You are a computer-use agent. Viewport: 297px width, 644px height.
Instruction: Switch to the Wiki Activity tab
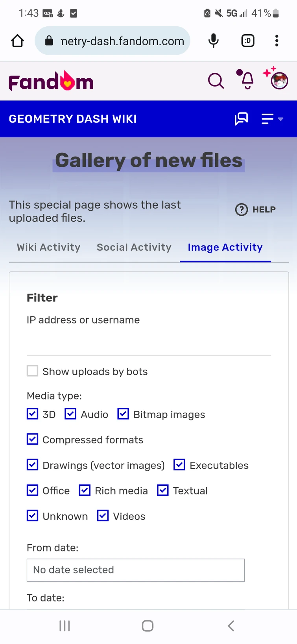coord(48,247)
